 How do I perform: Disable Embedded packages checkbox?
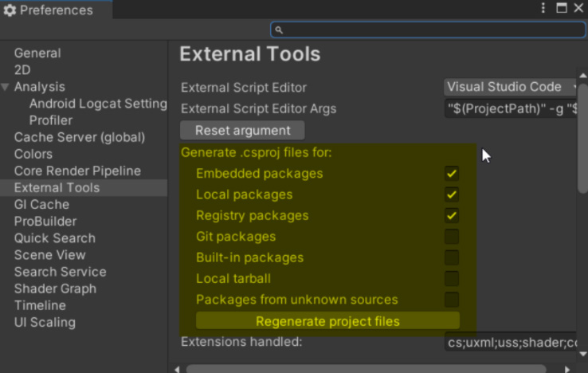tap(452, 173)
